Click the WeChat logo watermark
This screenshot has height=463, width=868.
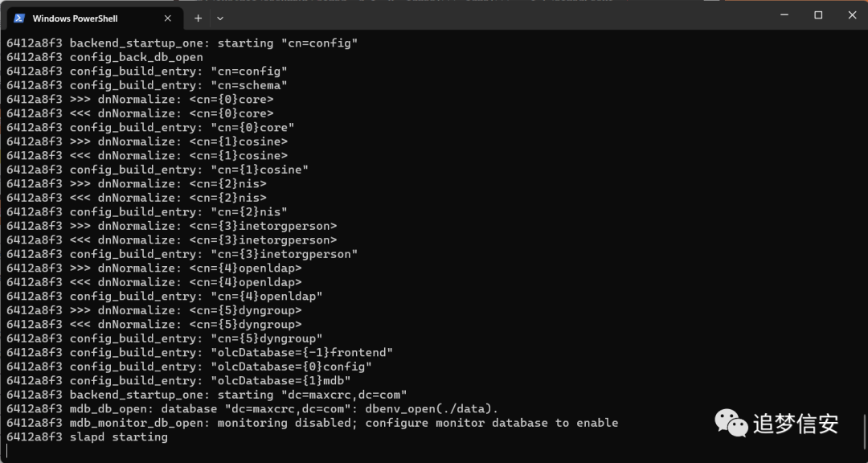coord(731,424)
